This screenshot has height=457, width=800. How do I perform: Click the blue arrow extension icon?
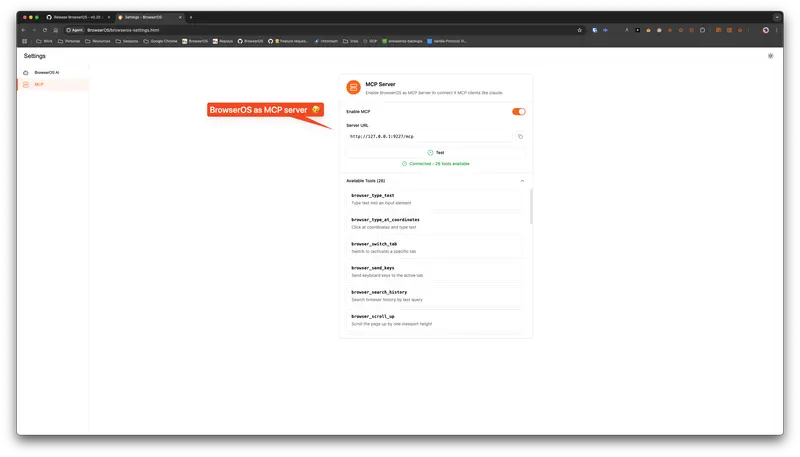pyautogui.click(x=605, y=30)
